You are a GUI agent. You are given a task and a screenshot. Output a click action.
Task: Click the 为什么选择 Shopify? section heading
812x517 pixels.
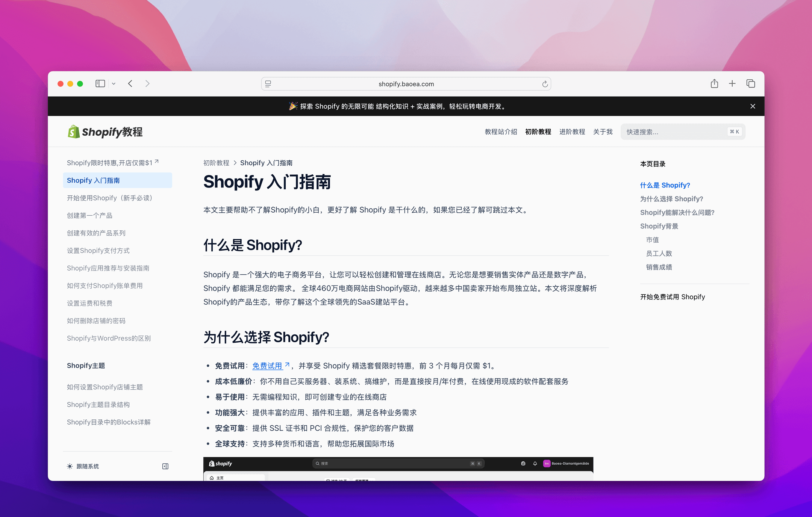coord(266,337)
